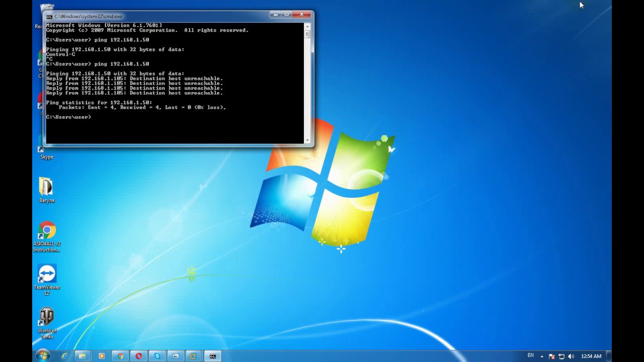Click the 'Microsoft Windows [Version 6.1.7601]' line
Image resolution: width=644 pixels, height=362 pixels.
coord(104,25)
